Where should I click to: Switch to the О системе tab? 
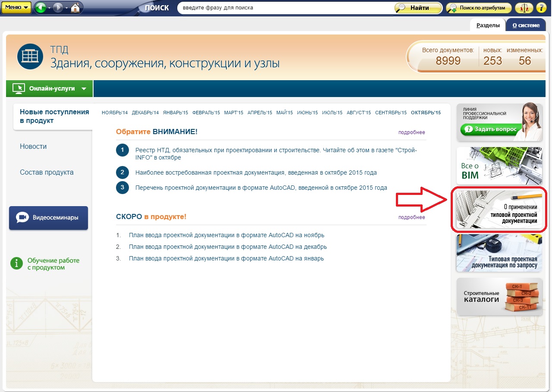[526, 25]
